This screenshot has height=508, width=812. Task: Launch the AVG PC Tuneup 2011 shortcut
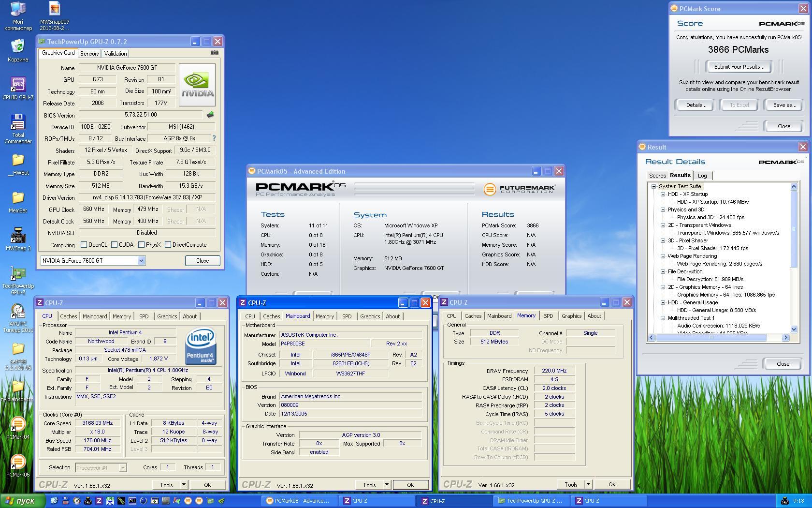18,318
